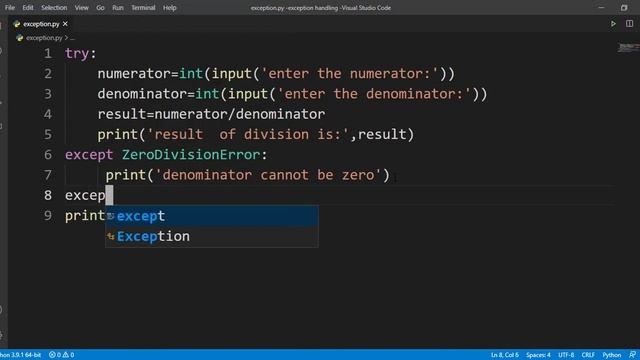Open the Go menu

100,8
